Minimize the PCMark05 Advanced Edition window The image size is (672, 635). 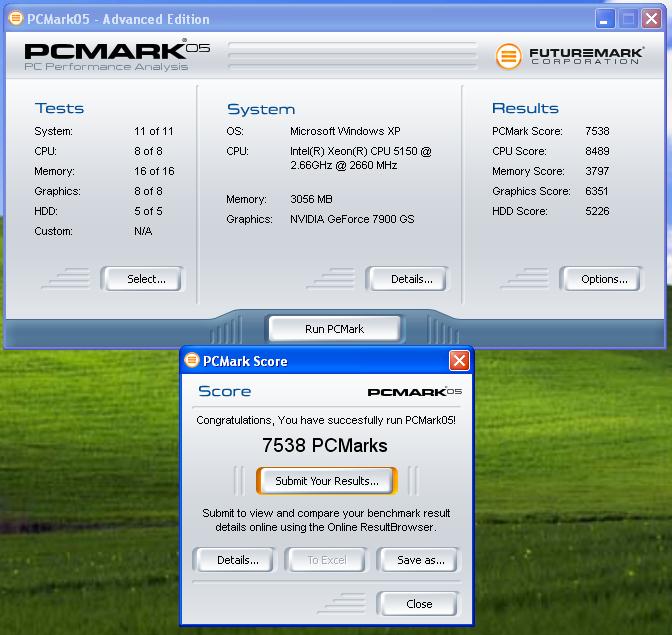point(604,19)
